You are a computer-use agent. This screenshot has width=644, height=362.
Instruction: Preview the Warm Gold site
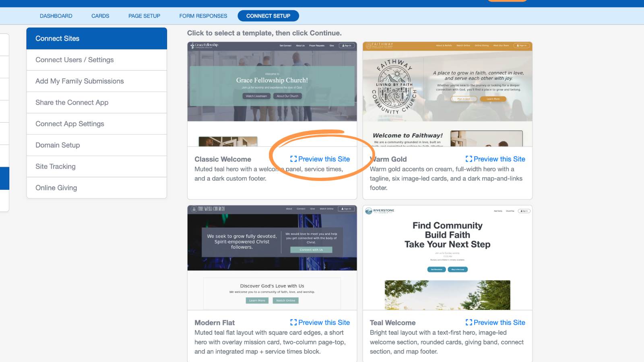(495, 159)
